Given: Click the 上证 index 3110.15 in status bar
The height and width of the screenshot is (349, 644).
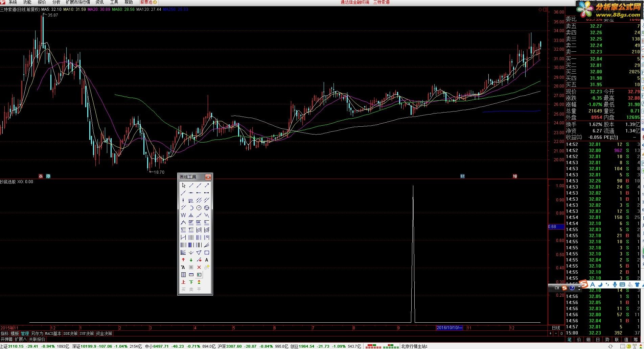Looking at the screenshot, I should [x=12, y=346].
